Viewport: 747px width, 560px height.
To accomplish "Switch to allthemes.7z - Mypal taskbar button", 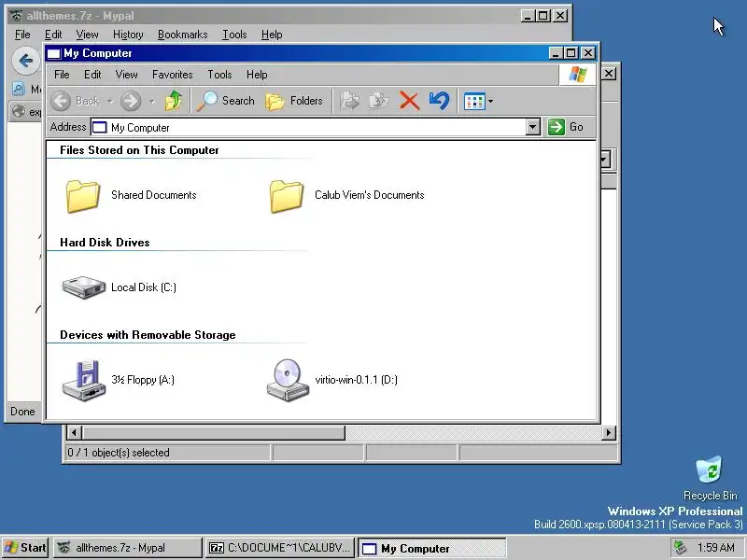I will point(128,548).
